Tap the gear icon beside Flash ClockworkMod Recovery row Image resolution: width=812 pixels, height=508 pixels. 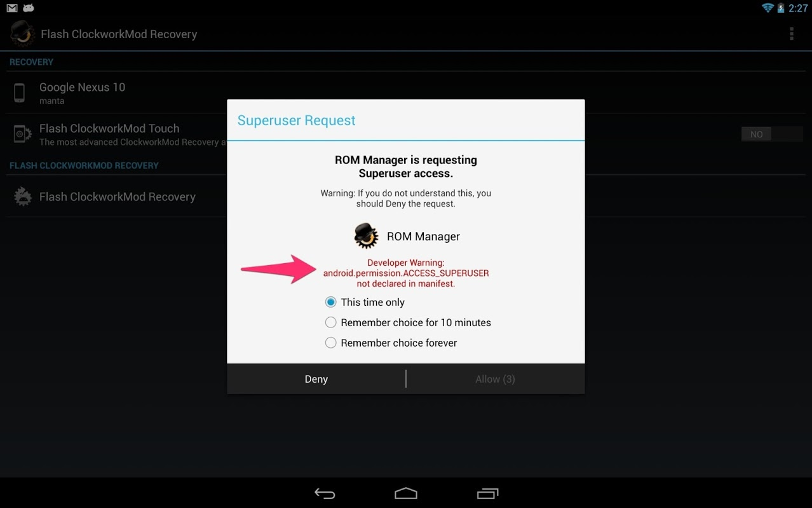23,196
